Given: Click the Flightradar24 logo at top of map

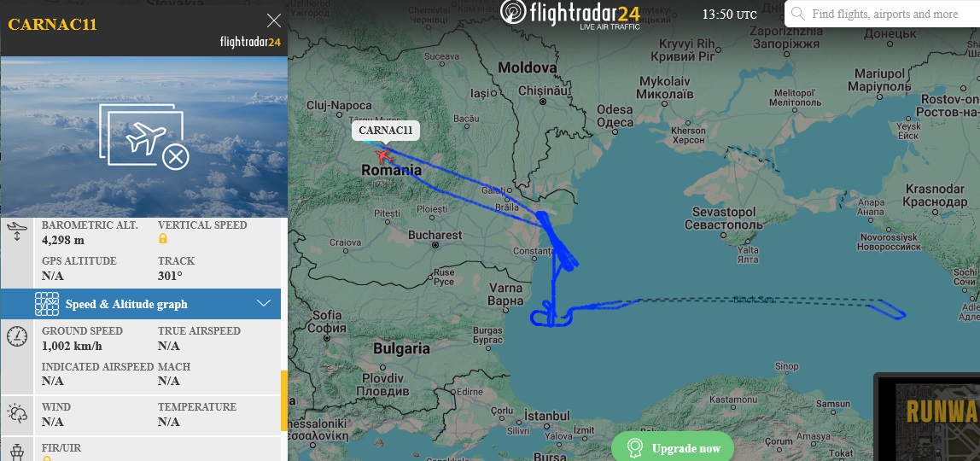Looking at the screenshot, I should (x=570, y=13).
